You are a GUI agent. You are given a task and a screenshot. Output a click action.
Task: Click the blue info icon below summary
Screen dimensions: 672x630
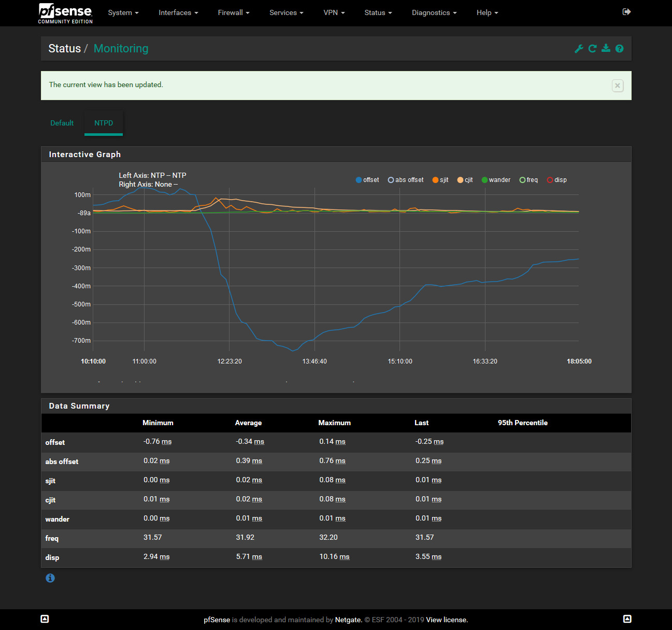(x=50, y=578)
